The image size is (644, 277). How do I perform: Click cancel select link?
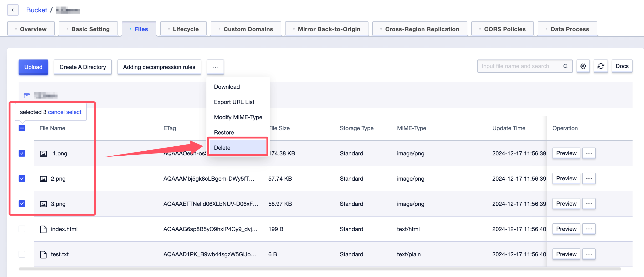click(65, 112)
